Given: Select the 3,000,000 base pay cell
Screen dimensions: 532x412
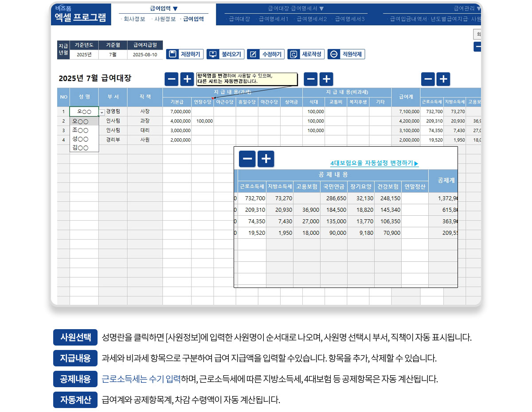Looking at the screenshot, I should (x=177, y=130).
